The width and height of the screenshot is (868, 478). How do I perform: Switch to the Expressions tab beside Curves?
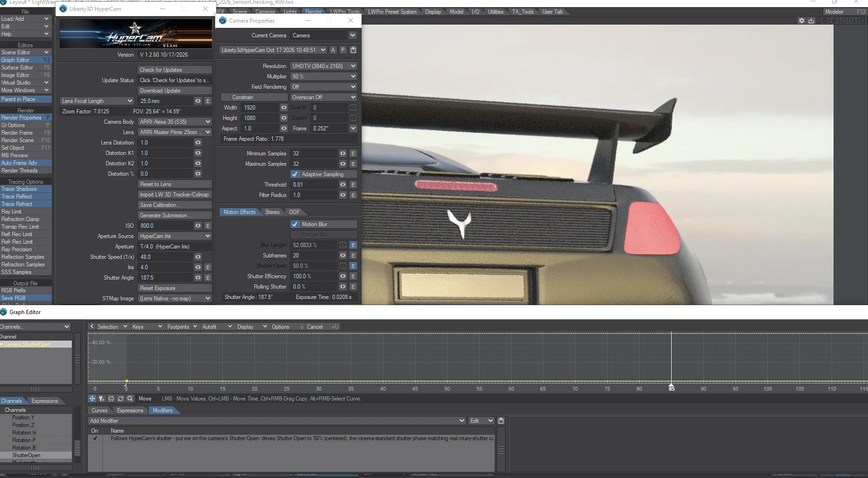coord(130,410)
